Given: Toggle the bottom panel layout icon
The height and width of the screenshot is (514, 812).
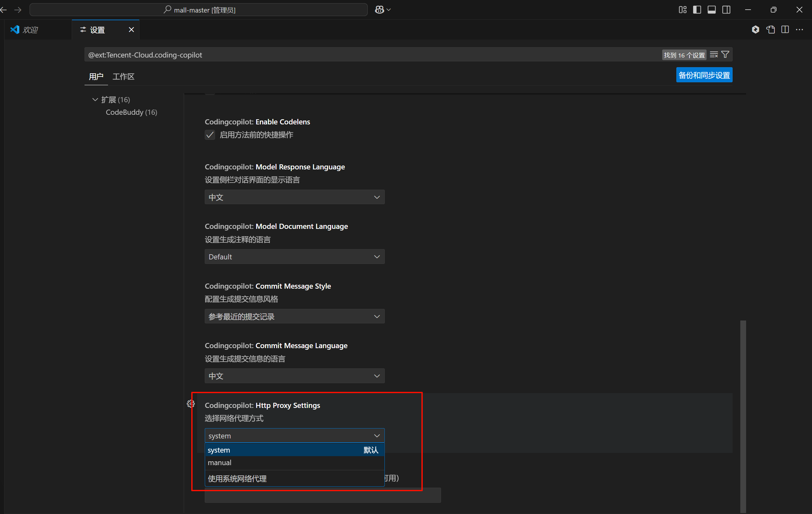Looking at the screenshot, I should coord(711,10).
